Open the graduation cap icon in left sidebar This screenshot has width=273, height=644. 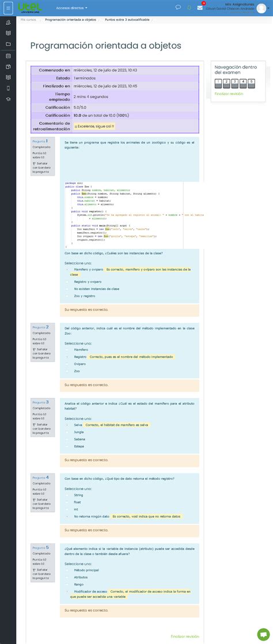point(8,99)
